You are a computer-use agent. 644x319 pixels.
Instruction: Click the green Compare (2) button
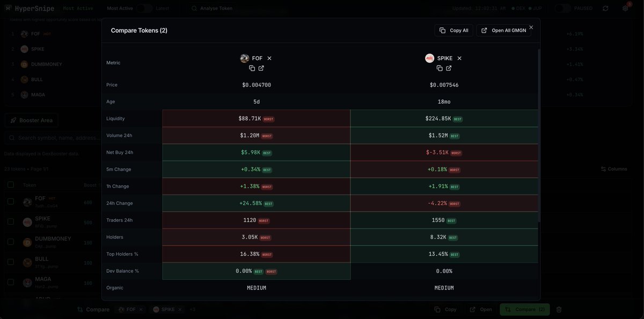click(525, 309)
